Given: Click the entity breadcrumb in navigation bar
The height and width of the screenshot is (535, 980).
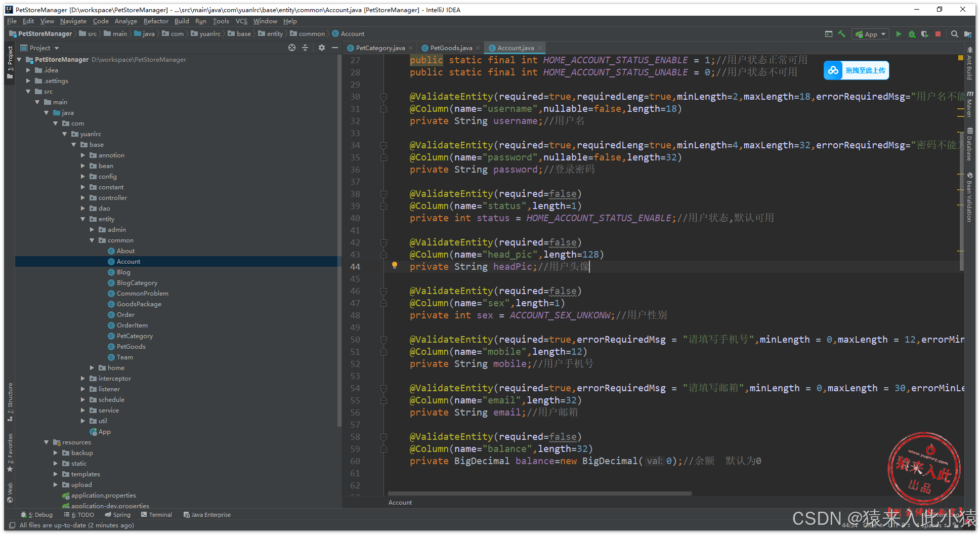Looking at the screenshot, I should [271, 34].
